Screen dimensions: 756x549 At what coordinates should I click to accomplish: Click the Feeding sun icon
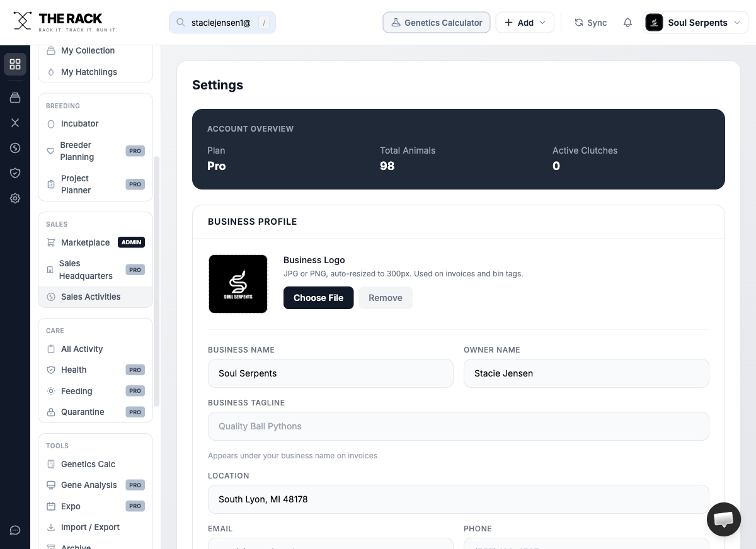pos(51,391)
